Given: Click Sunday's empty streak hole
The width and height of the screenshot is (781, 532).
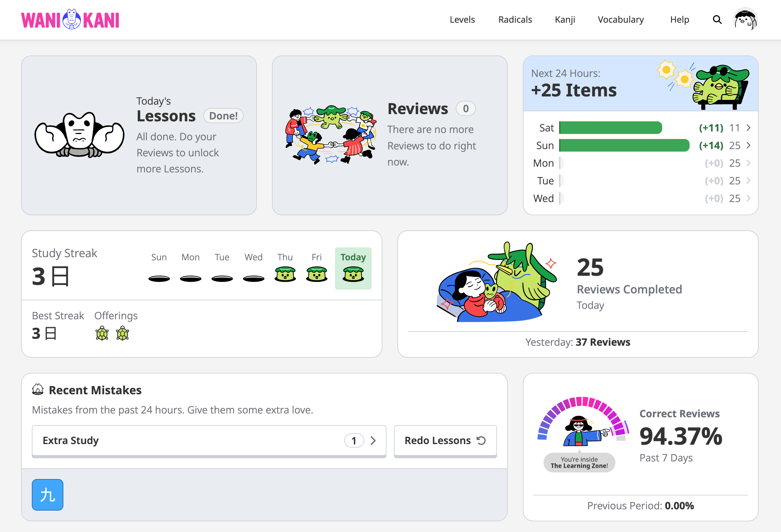Looking at the screenshot, I should tap(159, 279).
